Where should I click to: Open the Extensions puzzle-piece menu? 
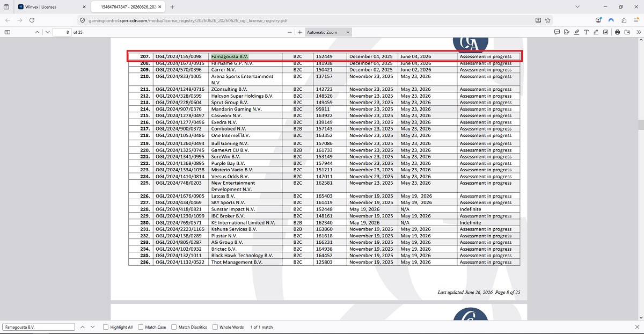624,20
